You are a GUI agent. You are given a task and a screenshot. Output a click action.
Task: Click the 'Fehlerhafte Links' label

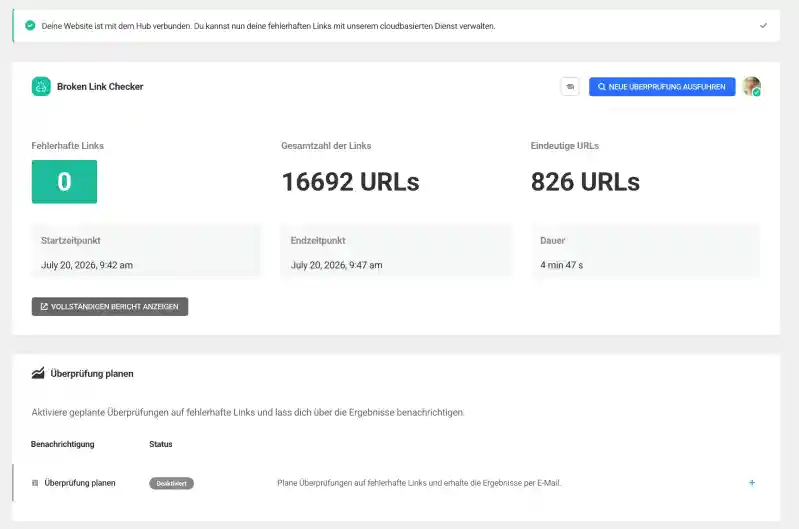pyautogui.click(x=67, y=146)
